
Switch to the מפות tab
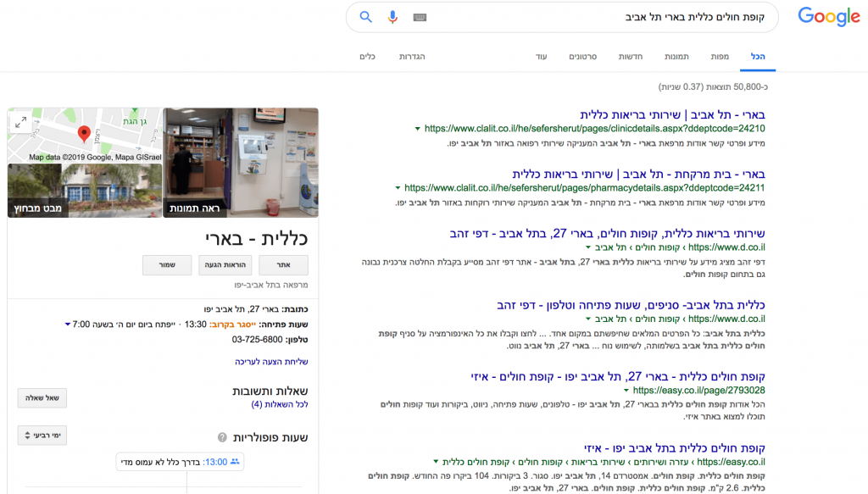[x=720, y=57]
